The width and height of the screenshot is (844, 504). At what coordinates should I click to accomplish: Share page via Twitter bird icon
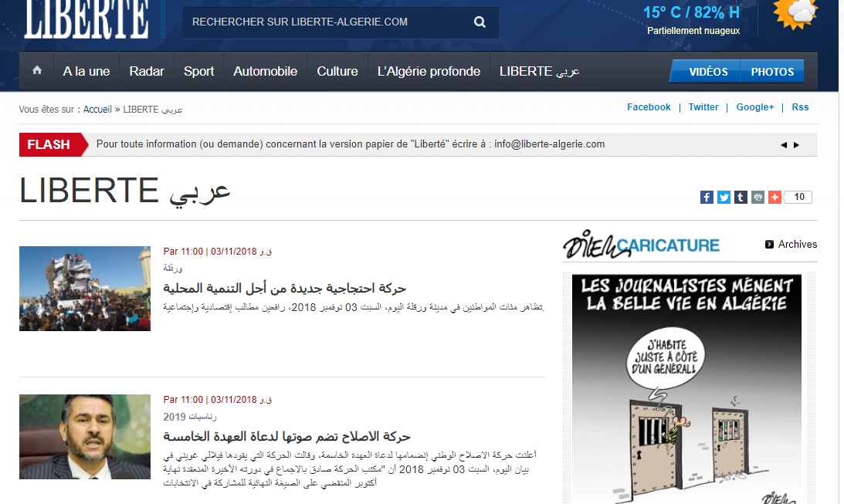click(x=724, y=197)
